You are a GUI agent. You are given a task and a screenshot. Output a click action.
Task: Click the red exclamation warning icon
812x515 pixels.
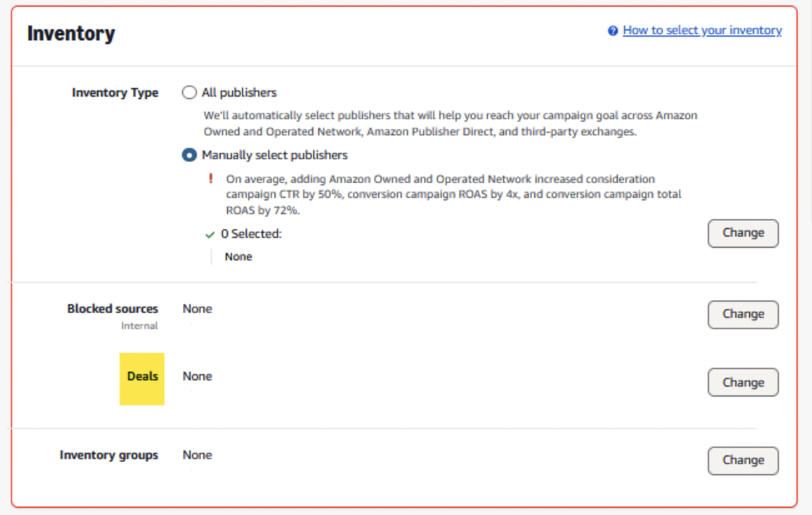click(x=210, y=179)
